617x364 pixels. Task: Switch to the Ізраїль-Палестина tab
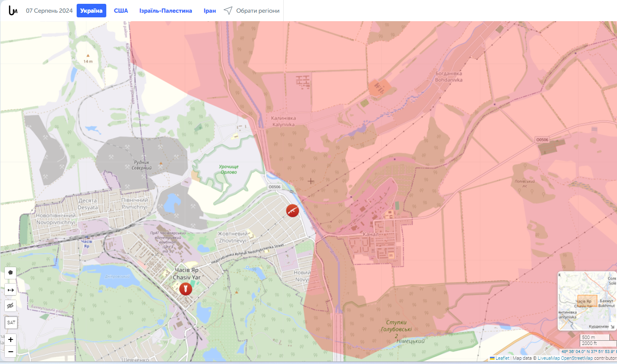[166, 11]
